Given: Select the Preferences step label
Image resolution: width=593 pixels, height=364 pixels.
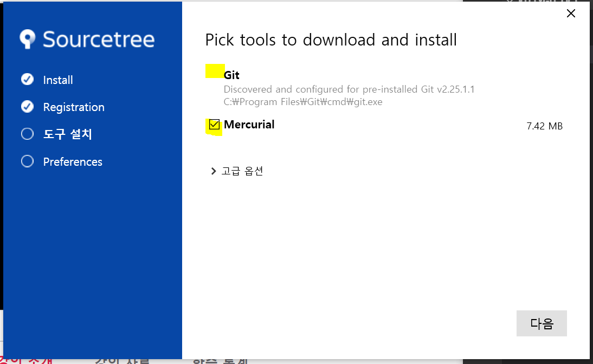Looking at the screenshot, I should coord(73,162).
